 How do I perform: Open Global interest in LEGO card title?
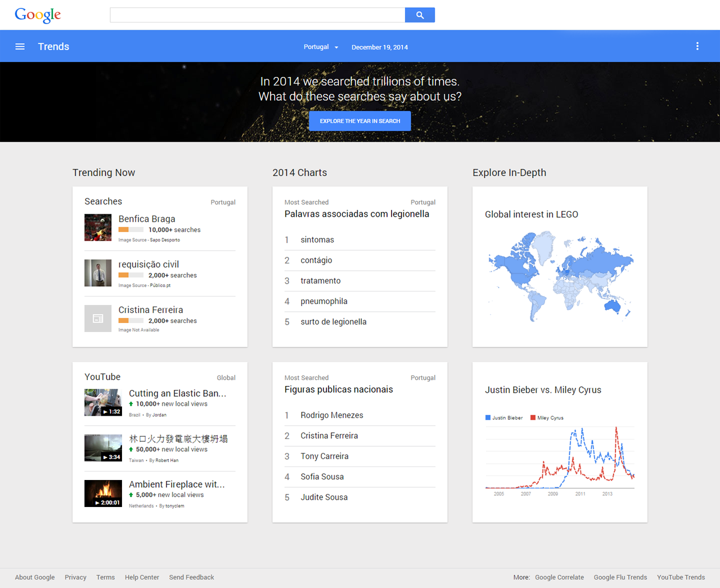tap(532, 214)
